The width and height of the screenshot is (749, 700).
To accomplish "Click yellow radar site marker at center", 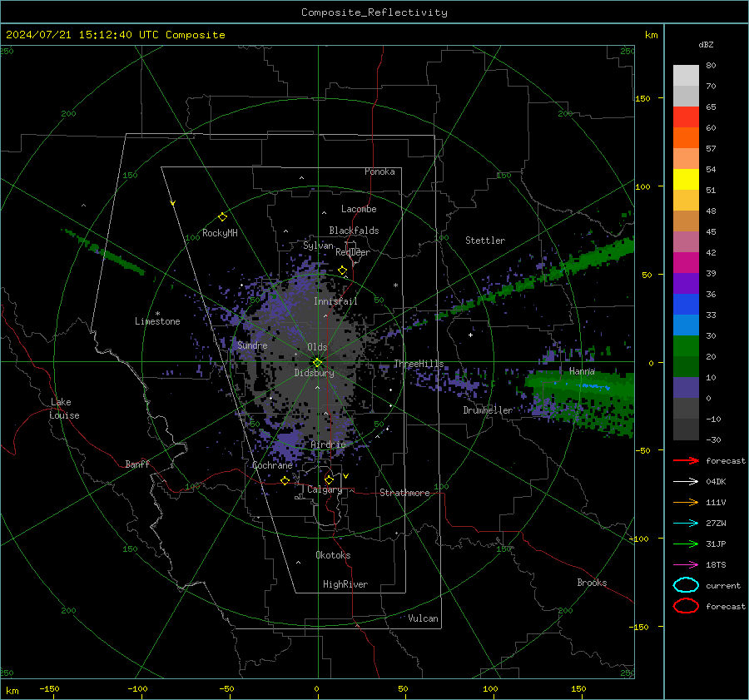I will tap(317, 363).
